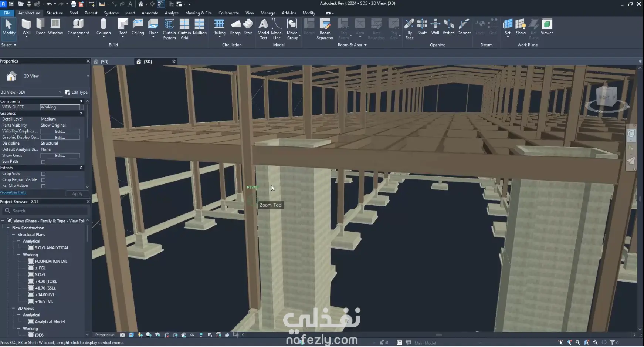Click the Edit Type button
644x347 pixels.
pos(76,92)
